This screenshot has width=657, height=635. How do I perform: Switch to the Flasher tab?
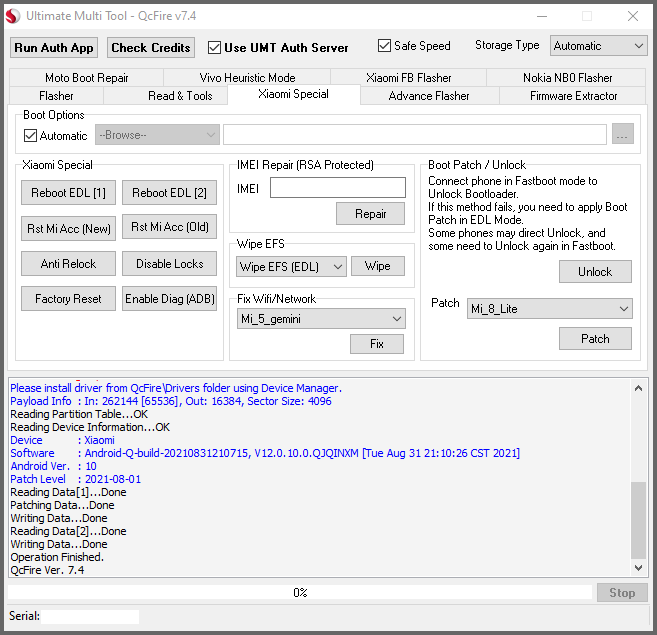[56, 96]
